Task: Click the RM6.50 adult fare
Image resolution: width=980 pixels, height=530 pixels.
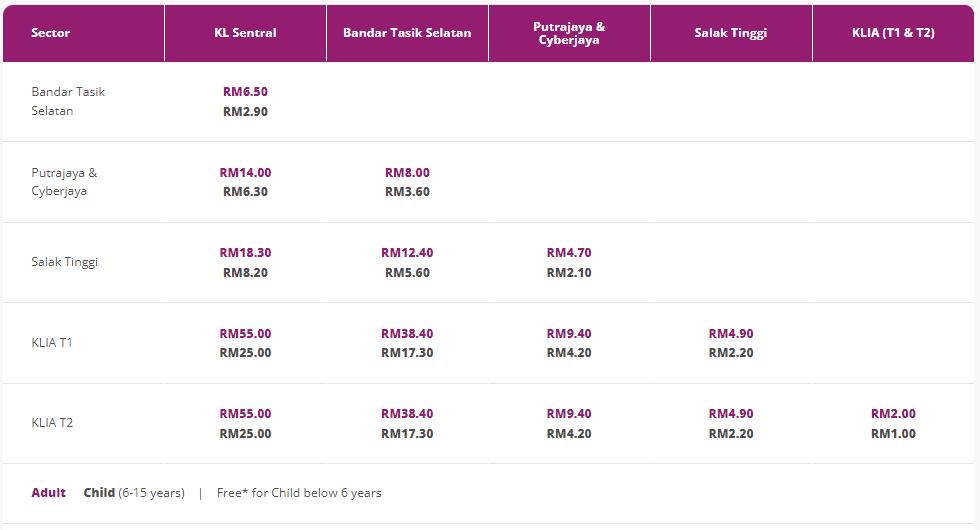Action: pos(245,92)
